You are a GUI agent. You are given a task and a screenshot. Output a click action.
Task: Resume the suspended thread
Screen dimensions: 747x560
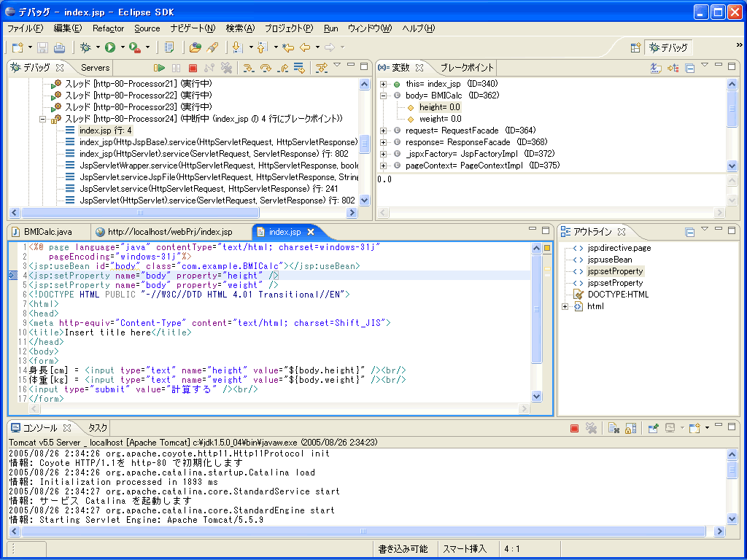click(159, 66)
